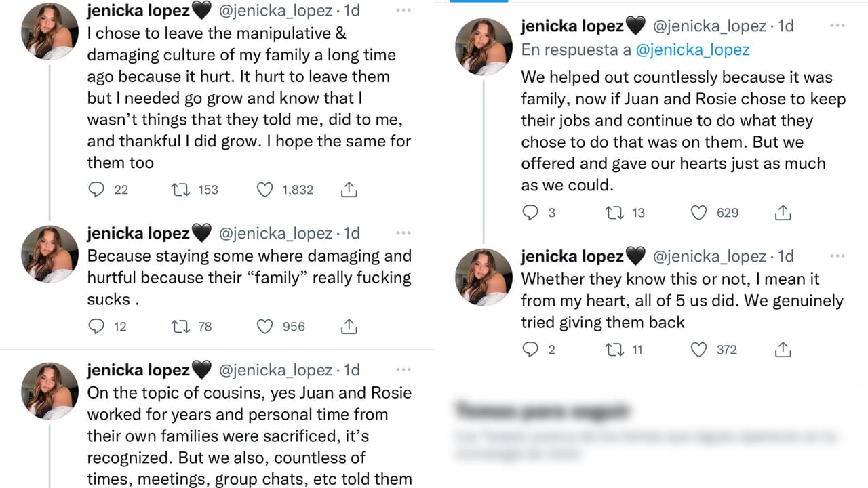Image resolution: width=868 pixels, height=488 pixels.
Task: Open the three-dot menu on the 'We helped out' tweet
Action: (837, 26)
